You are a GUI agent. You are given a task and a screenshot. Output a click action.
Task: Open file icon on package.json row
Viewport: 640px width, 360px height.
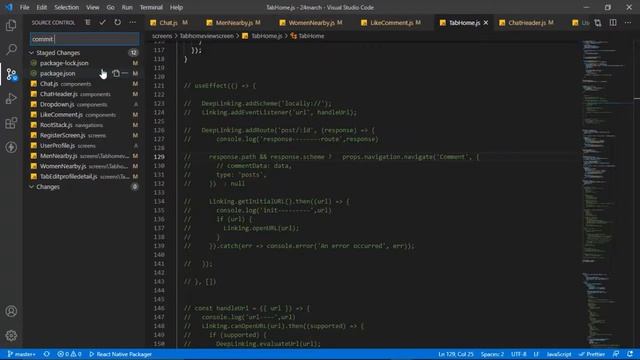pyautogui.click(x=116, y=73)
